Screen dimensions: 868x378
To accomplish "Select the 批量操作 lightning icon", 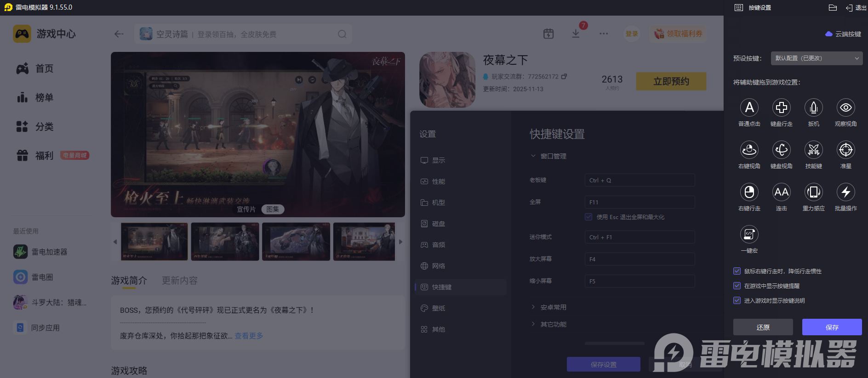I will [x=845, y=192].
